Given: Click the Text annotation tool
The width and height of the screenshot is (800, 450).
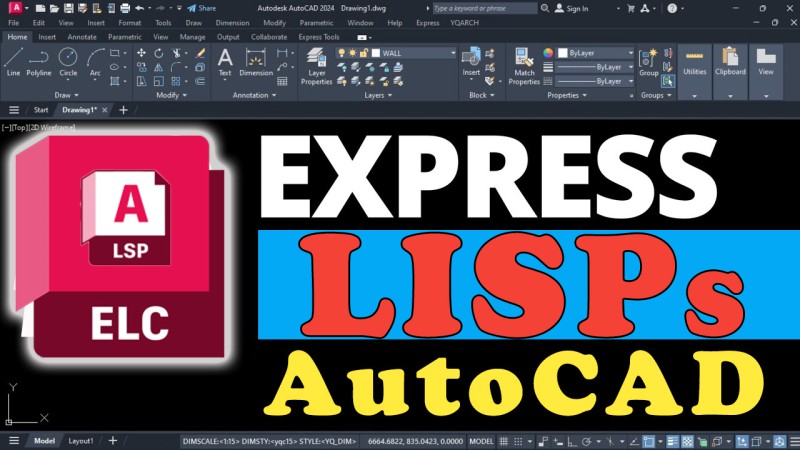Looking at the screenshot, I should tap(225, 62).
